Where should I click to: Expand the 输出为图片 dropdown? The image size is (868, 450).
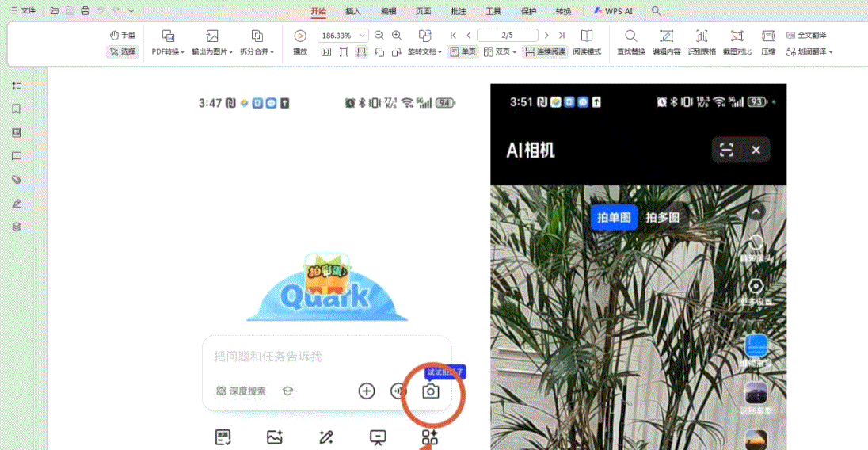click(x=212, y=51)
